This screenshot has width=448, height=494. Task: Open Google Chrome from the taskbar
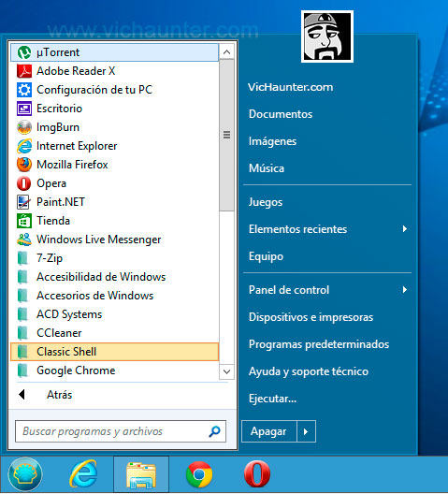pyautogui.click(x=199, y=474)
